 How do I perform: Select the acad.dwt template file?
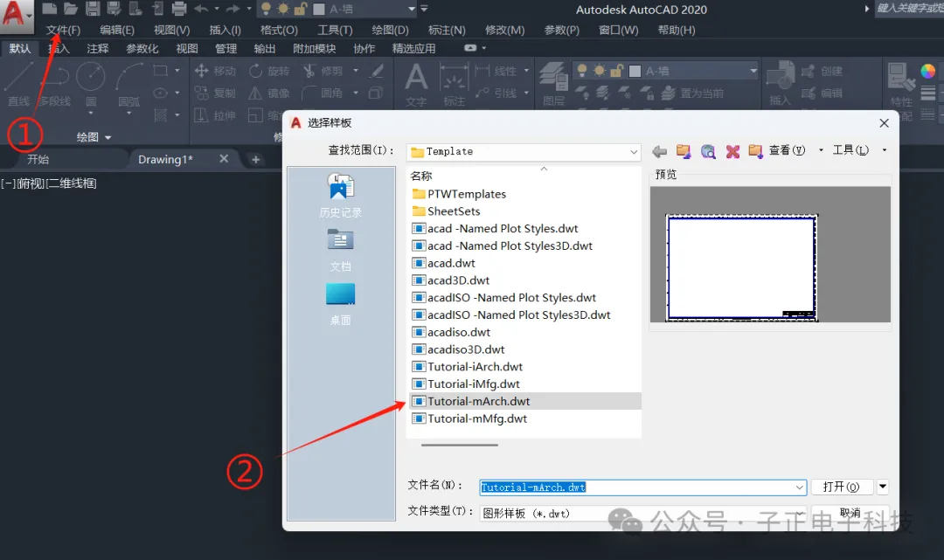pos(444,264)
